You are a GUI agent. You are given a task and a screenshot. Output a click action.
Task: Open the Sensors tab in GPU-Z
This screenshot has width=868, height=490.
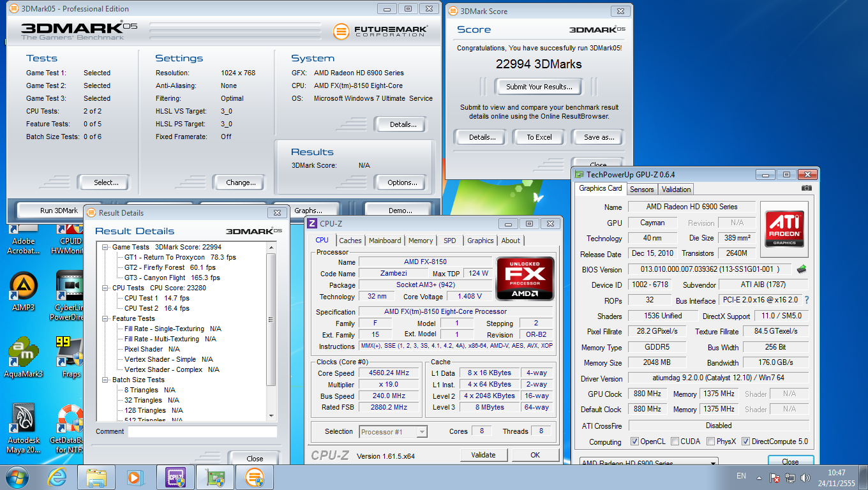(641, 189)
